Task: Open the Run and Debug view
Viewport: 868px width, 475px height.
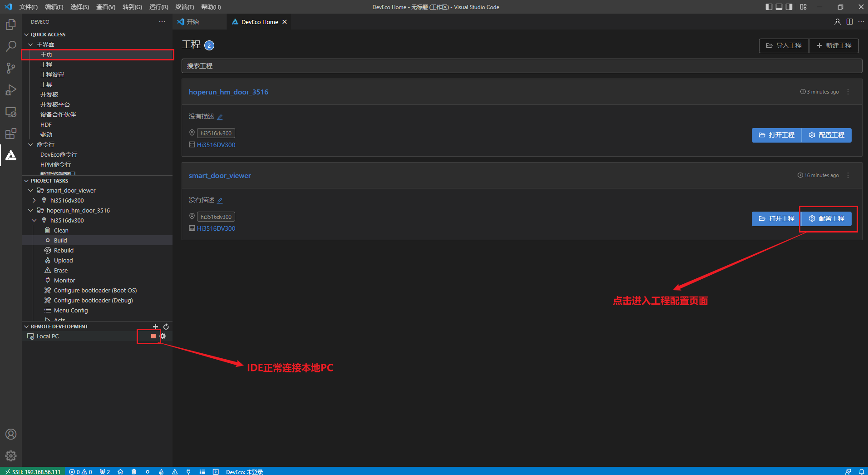Action: 11,90
